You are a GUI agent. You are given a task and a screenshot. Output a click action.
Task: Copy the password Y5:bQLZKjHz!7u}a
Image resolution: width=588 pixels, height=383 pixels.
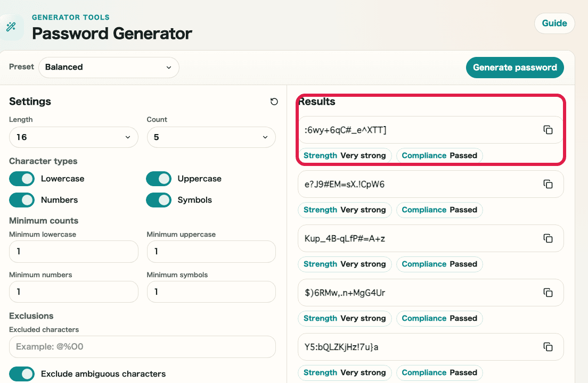click(548, 347)
